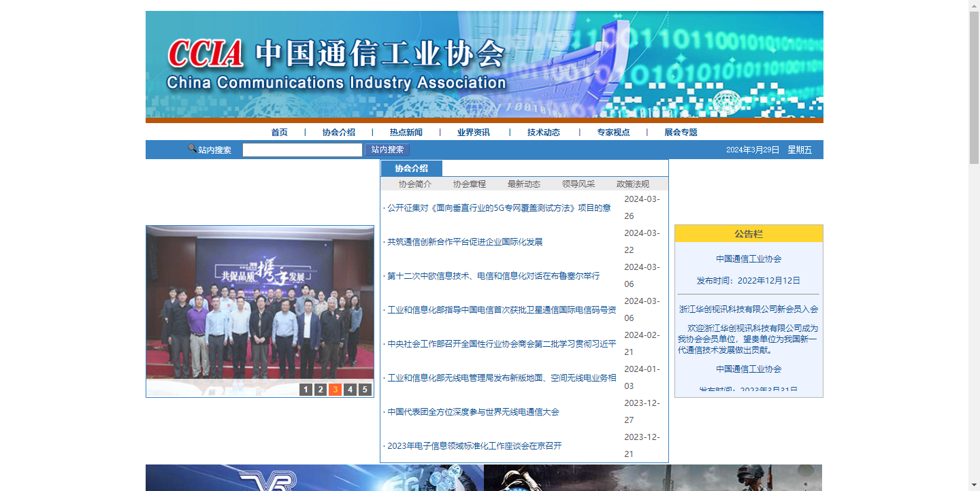Click the magnifier icon beside 站内搜索
The height and width of the screenshot is (491, 980).
point(192,148)
